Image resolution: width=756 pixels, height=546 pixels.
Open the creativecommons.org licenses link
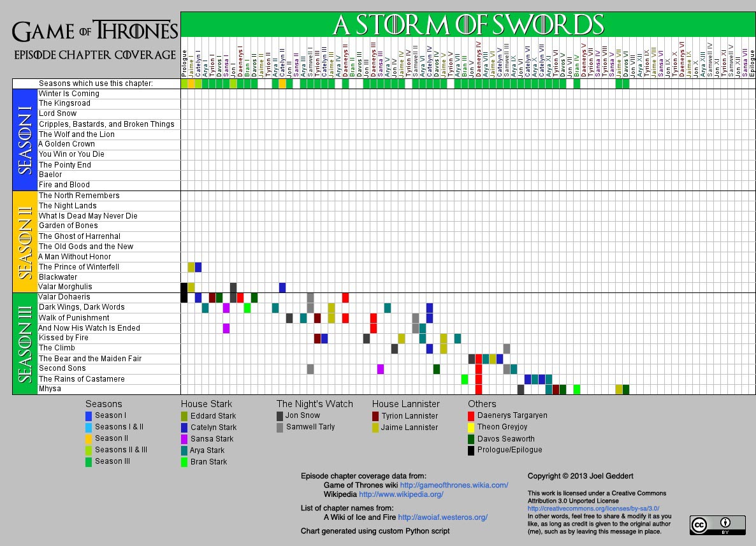coord(593,508)
